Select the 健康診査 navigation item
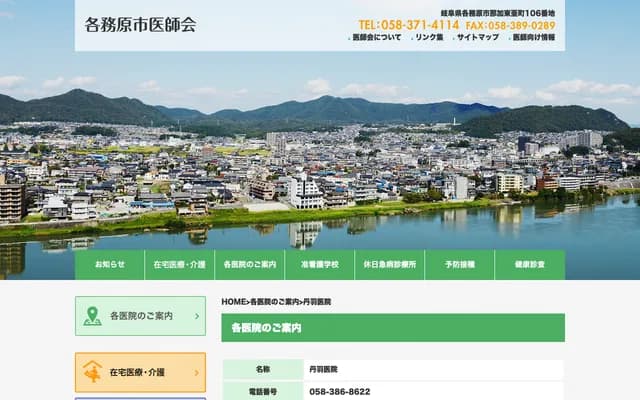Screen dimensions: 640x400 click(x=530, y=264)
